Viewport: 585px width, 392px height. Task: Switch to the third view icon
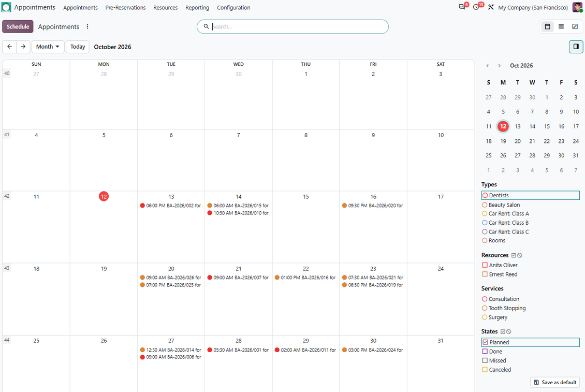575,26
